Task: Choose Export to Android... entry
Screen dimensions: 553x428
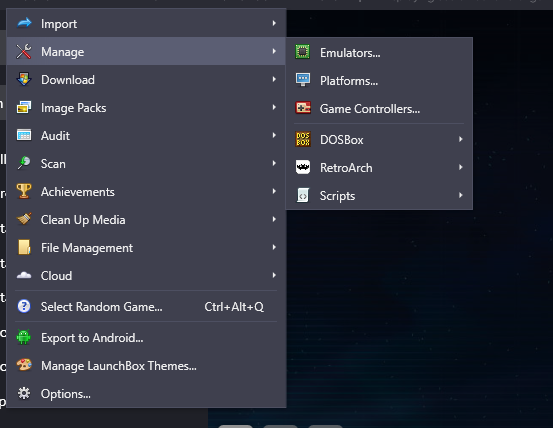Action: tap(146, 337)
